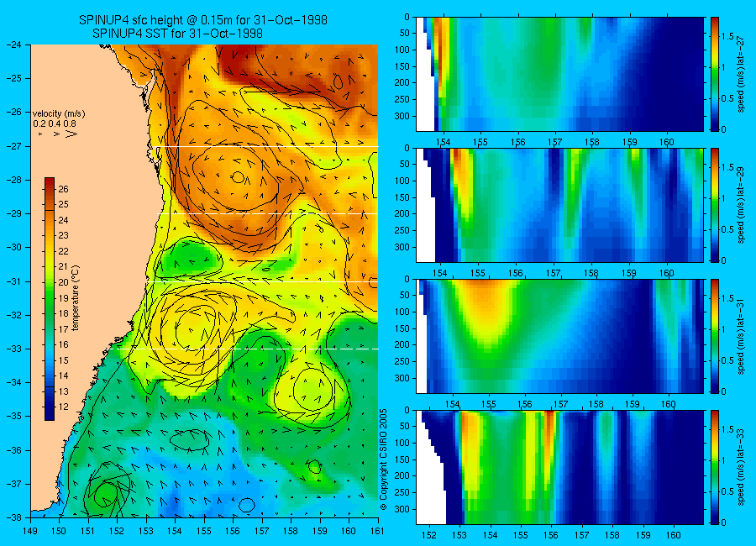Click the 150 longitude label on the map axis
The width and height of the screenshot is (756, 546).
pyautogui.click(x=60, y=531)
